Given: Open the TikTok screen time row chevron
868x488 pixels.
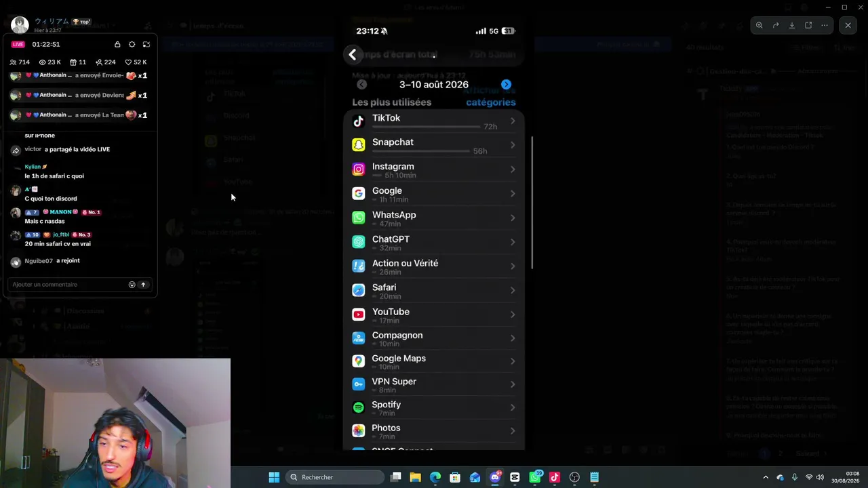Looking at the screenshot, I should 513,121.
